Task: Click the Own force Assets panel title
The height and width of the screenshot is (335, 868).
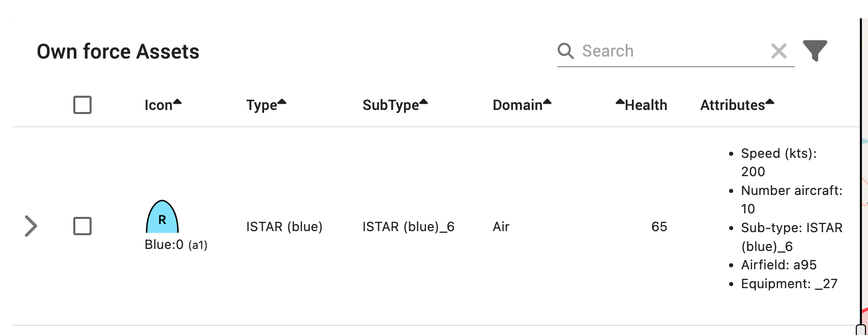Action: 118,51
